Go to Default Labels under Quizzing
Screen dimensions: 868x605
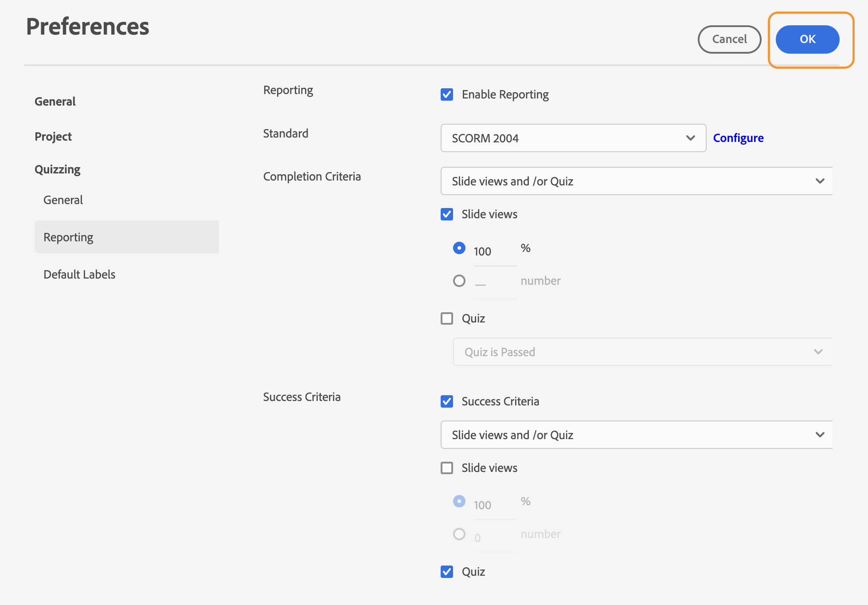79,275
